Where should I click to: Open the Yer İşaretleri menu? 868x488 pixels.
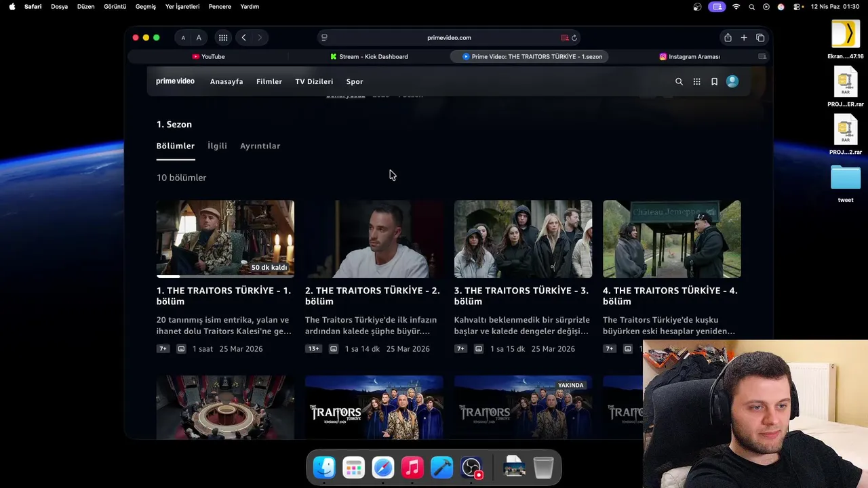click(182, 7)
